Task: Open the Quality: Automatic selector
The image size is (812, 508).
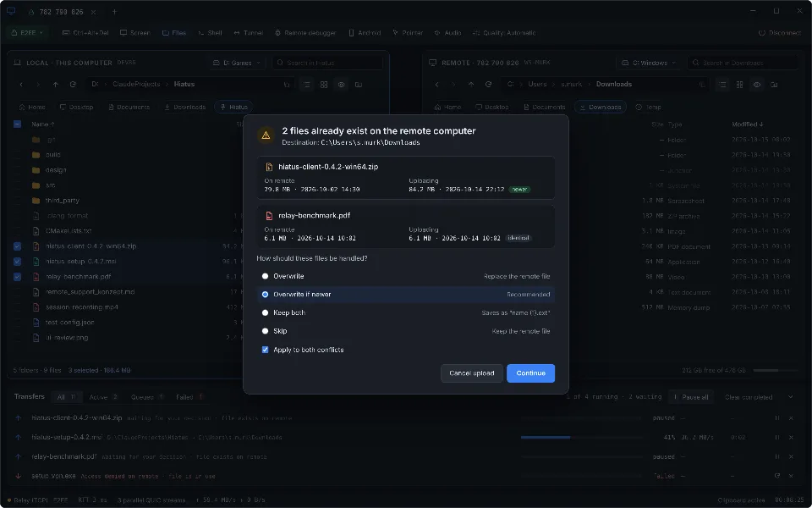Action: click(x=504, y=33)
